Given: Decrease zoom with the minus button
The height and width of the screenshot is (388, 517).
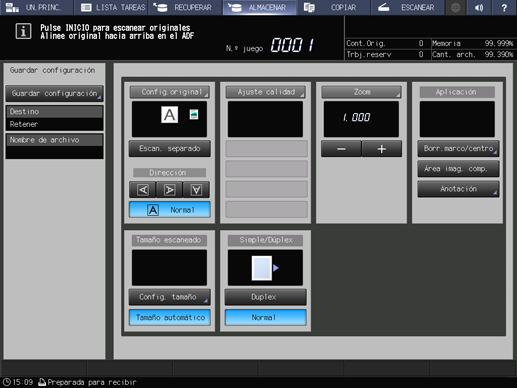Looking at the screenshot, I should pyautogui.click(x=341, y=149).
